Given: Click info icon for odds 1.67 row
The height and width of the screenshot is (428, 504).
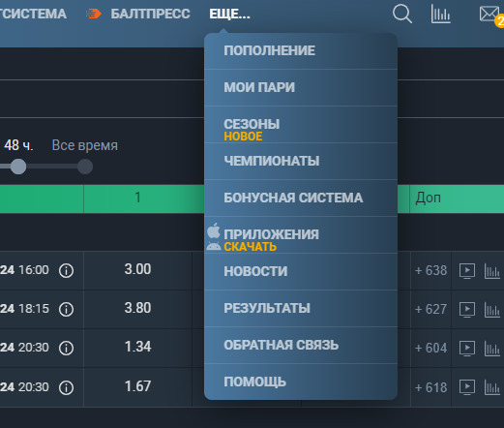Looking at the screenshot, I should 67,387.
